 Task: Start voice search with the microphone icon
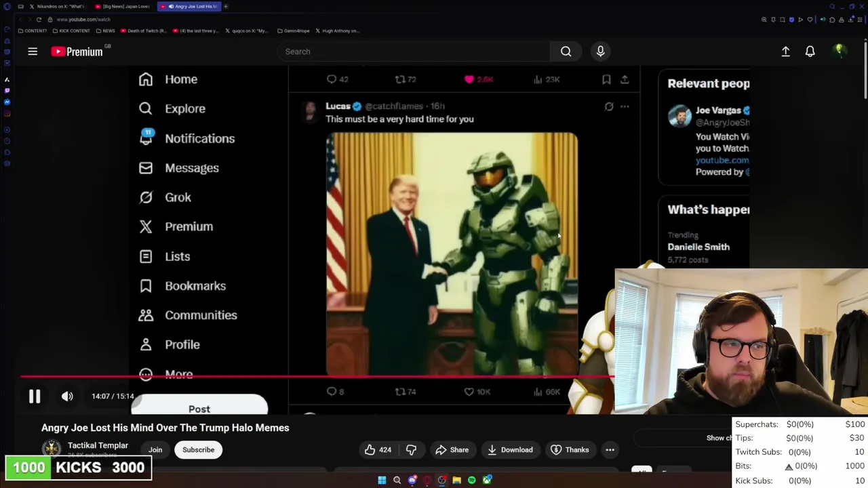600,52
